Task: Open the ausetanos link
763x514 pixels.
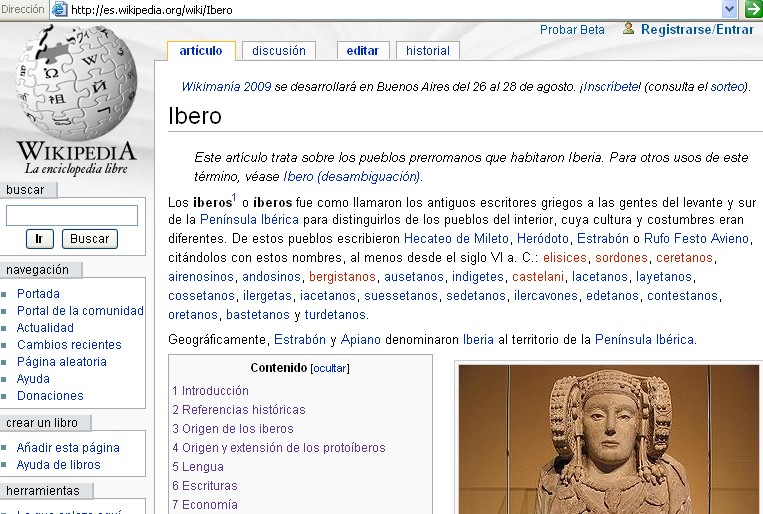Action: point(414,276)
